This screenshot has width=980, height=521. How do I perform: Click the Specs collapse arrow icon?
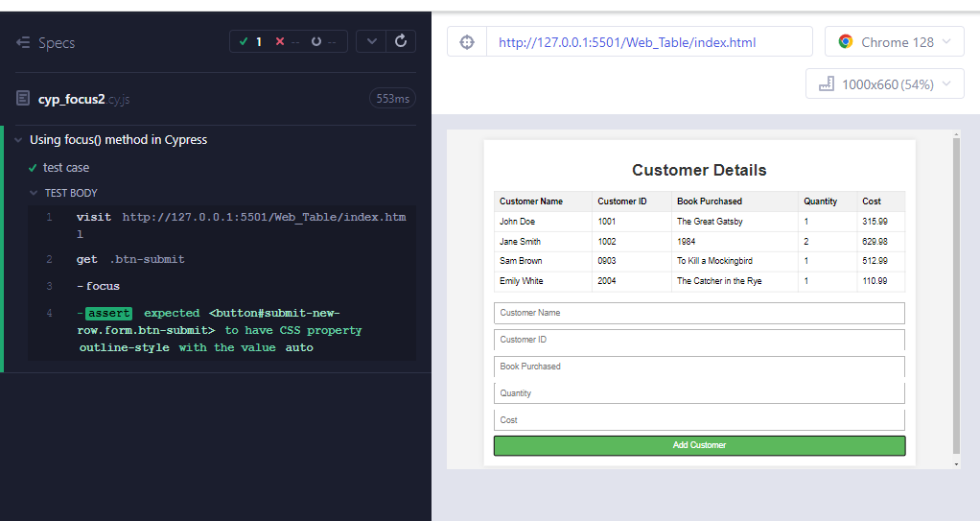point(23,43)
